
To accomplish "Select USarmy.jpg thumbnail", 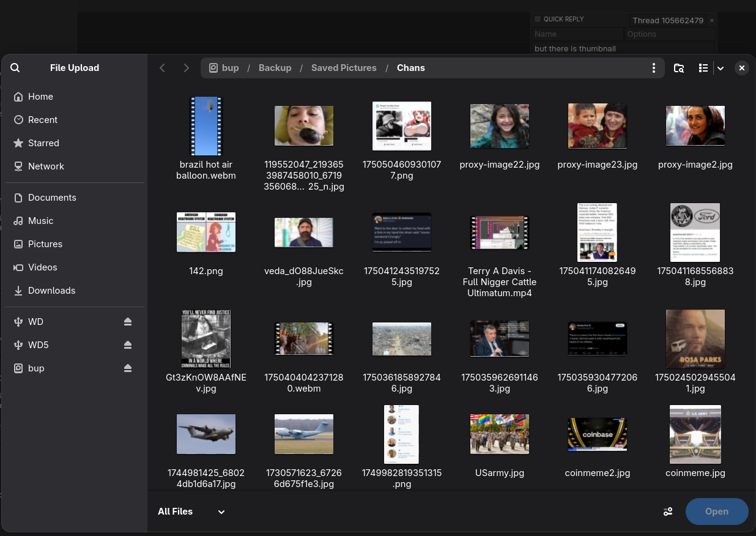I will click(x=500, y=434).
